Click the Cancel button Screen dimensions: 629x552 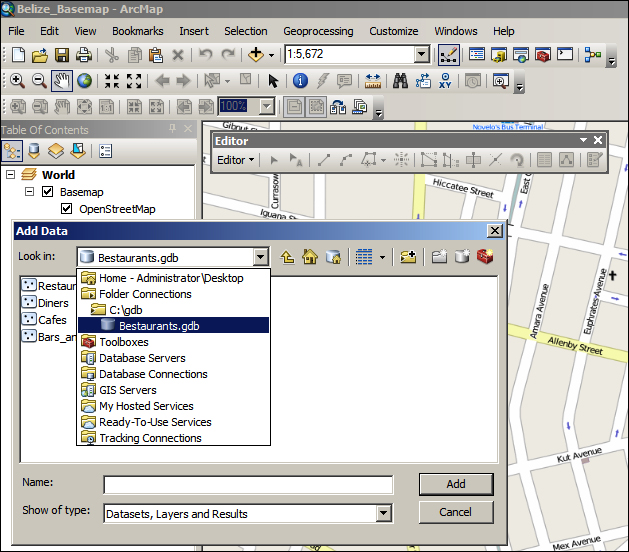[x=456, y=512]
